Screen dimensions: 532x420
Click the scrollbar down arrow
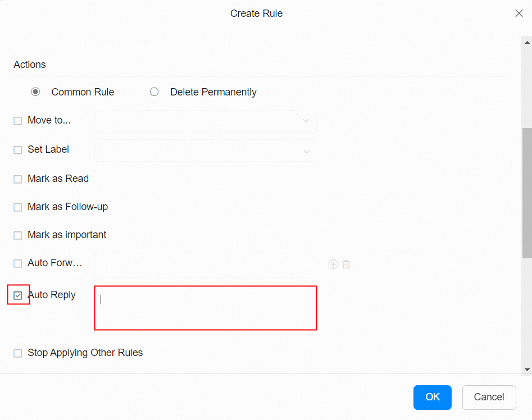tap(527, 369)
